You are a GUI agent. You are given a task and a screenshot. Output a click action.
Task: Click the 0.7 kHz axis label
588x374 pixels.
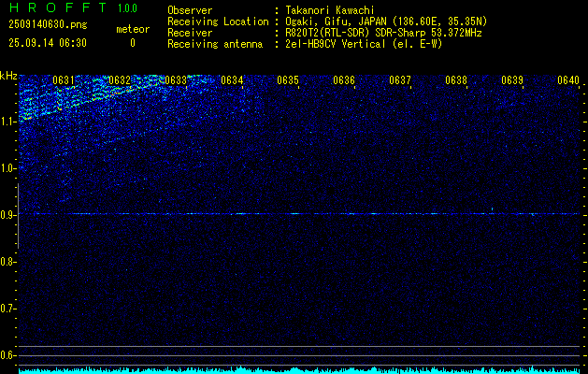tap(7, 309)
